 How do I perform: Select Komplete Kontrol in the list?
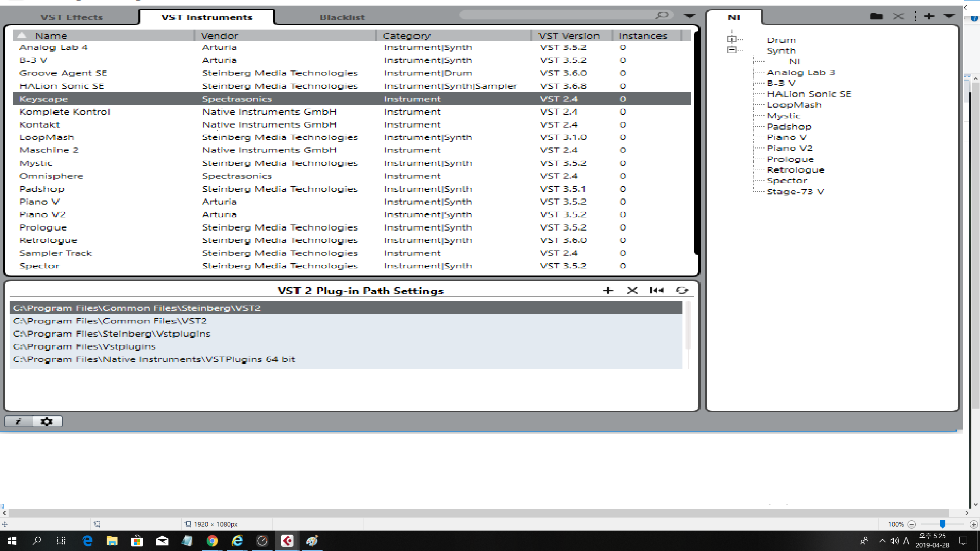[352, 112]
